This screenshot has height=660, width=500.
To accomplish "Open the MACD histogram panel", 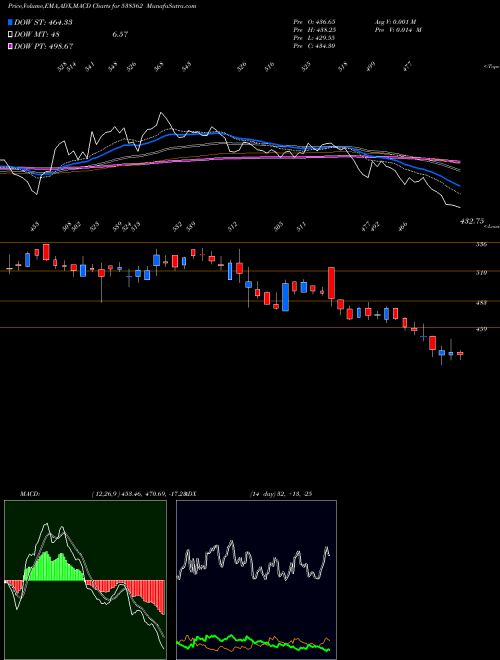I will pyautogui.click(x=85, y=580).
